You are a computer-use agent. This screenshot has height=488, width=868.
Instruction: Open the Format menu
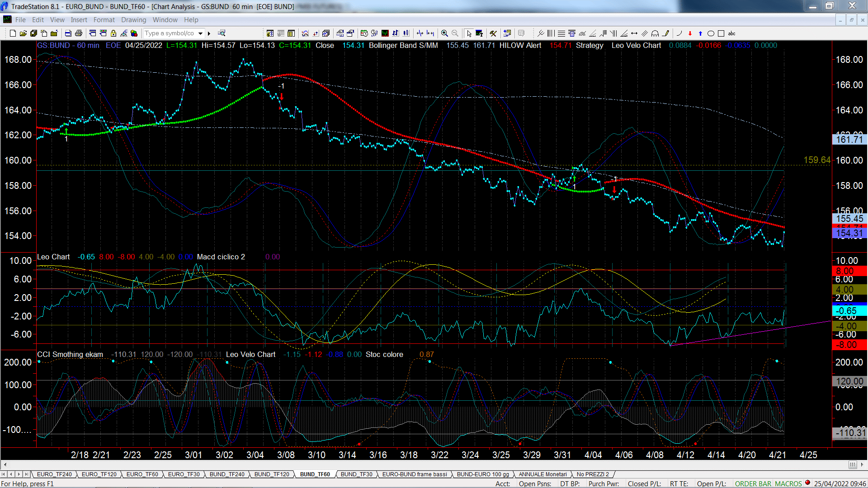coord(104,20)
